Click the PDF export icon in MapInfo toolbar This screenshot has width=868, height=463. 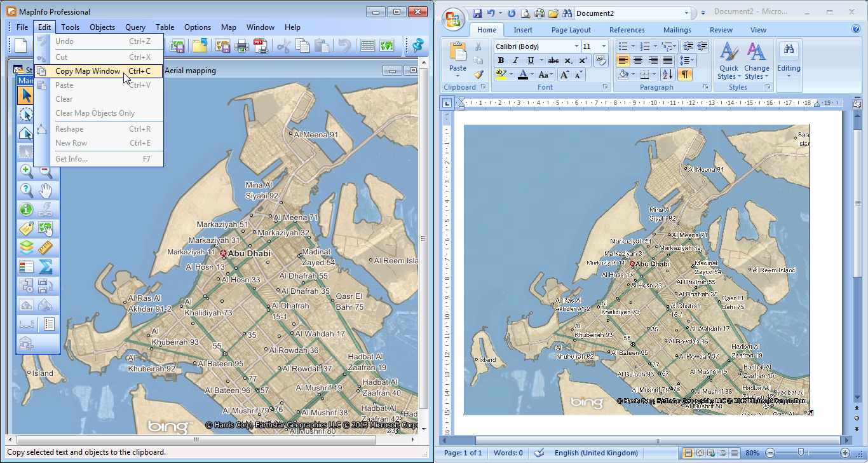pyautogui.click(x=260, y=46)
